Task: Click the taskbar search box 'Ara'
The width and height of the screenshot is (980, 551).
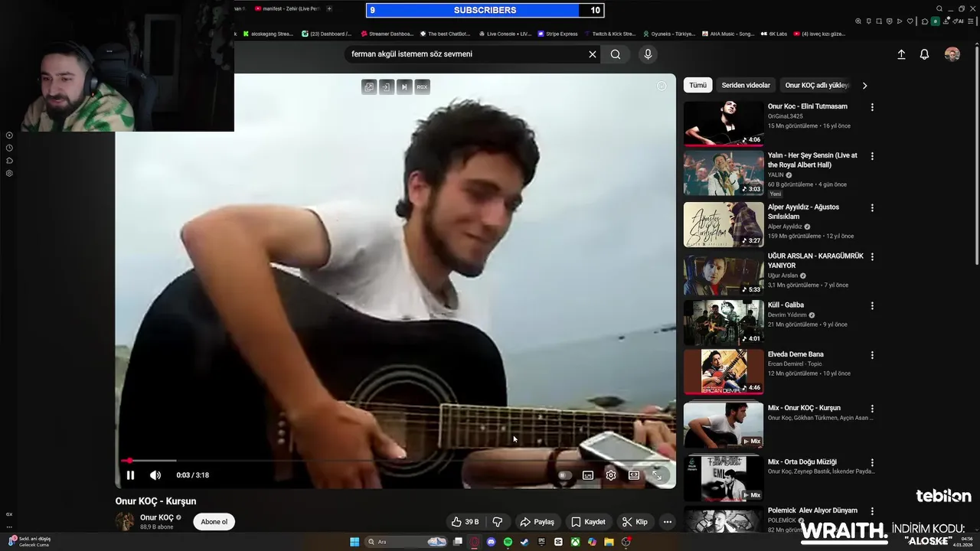Action: [407, 542]
